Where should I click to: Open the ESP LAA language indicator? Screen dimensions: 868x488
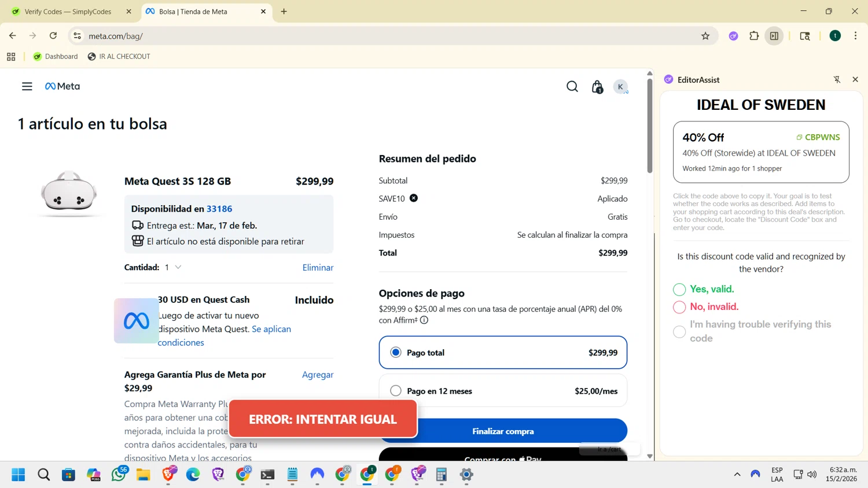(x=777, y=475)
